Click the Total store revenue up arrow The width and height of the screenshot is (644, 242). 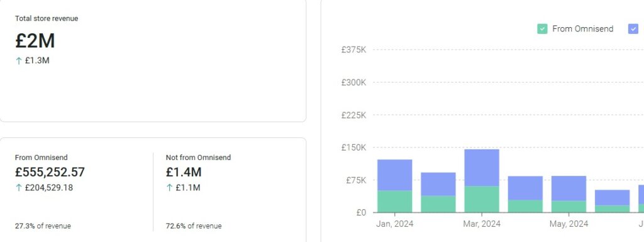pos(18,61)
